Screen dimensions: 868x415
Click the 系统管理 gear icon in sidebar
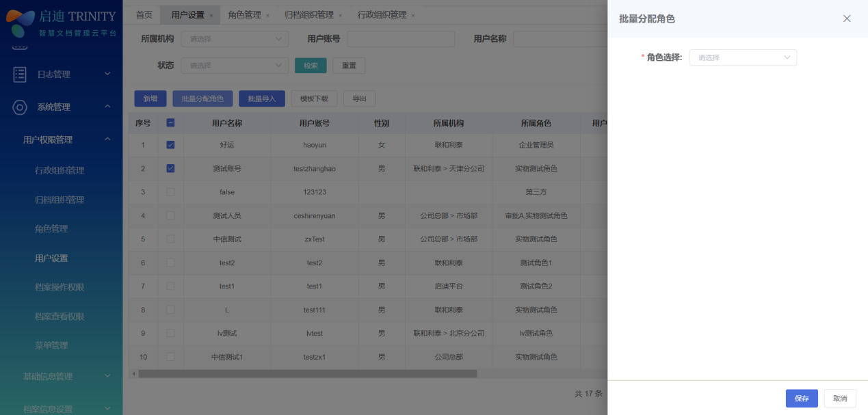click(x=20, y=107)
